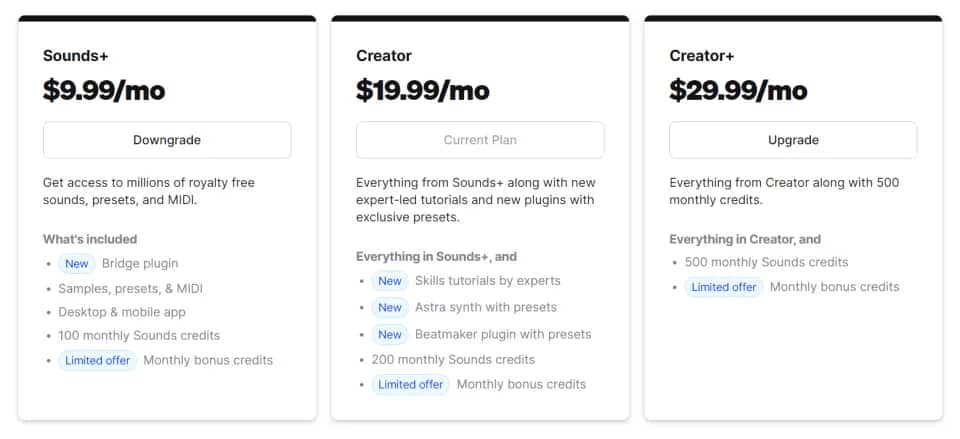This screenshot has height=439, width=960.
Task: Click the What's included heading
Action: tap(90, 239)
